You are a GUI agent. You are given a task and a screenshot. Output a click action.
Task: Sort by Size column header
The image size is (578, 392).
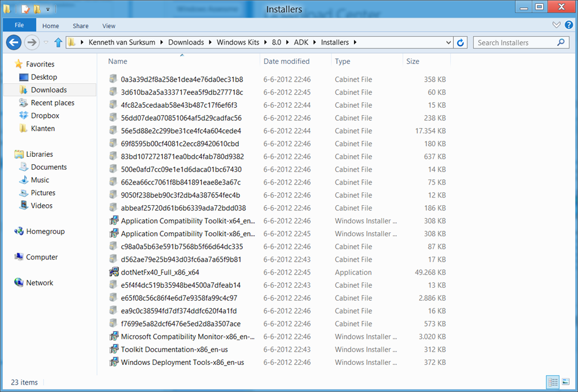pos(413,61)
